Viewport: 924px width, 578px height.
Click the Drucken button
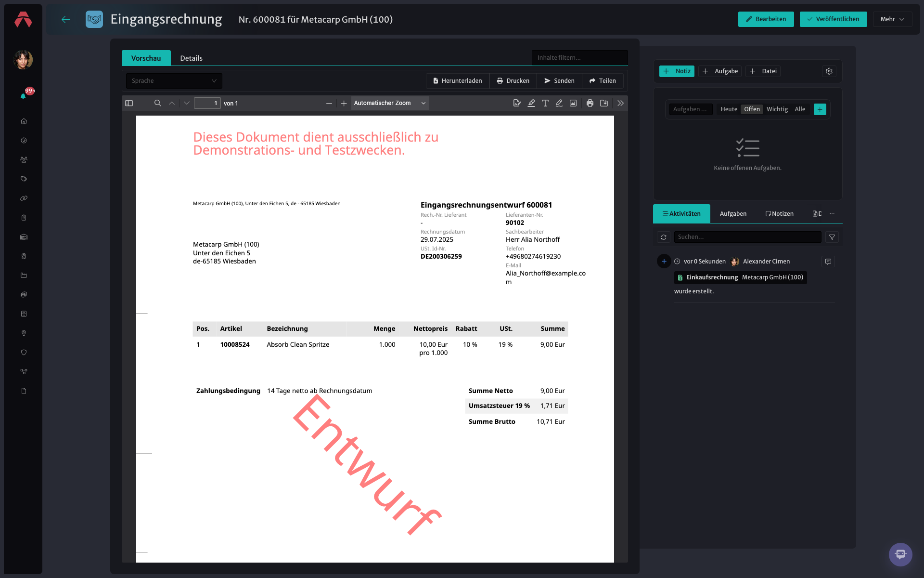pos(513,81)
